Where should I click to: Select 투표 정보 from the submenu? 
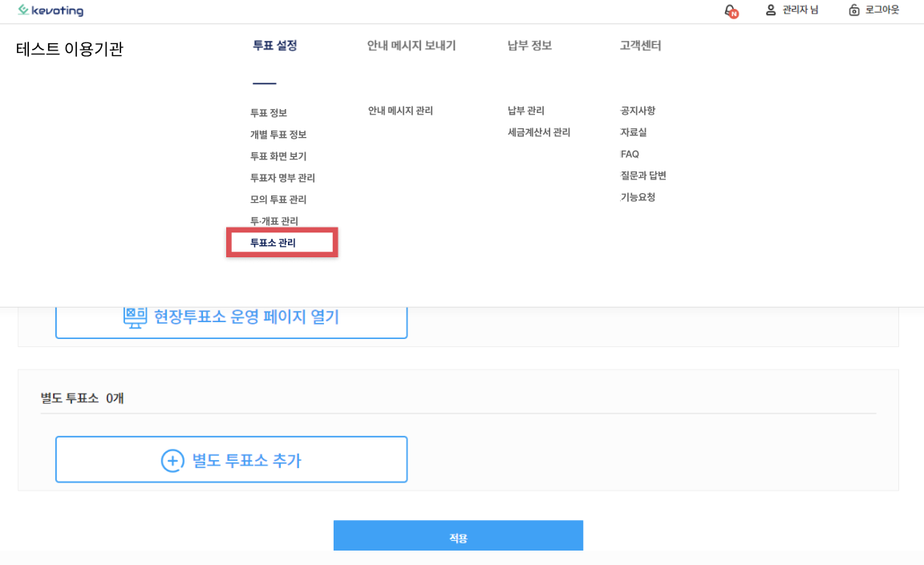pos(268,113)
